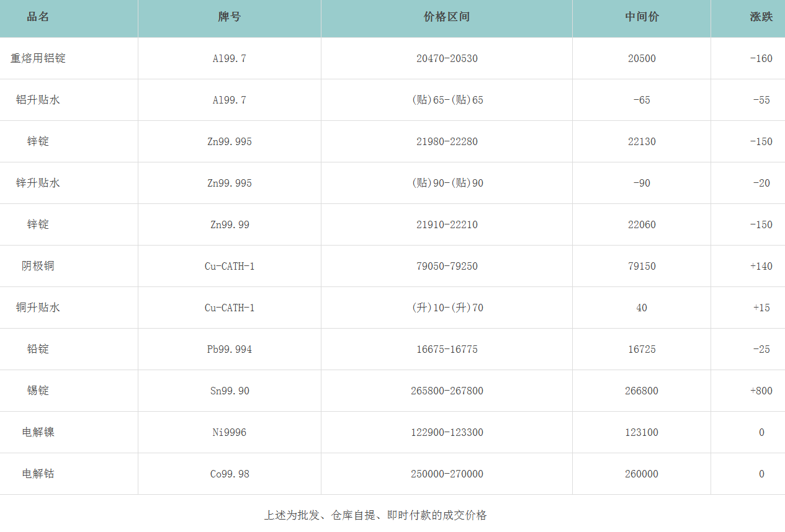Select the 铅锭 product name

coord(38,349)
